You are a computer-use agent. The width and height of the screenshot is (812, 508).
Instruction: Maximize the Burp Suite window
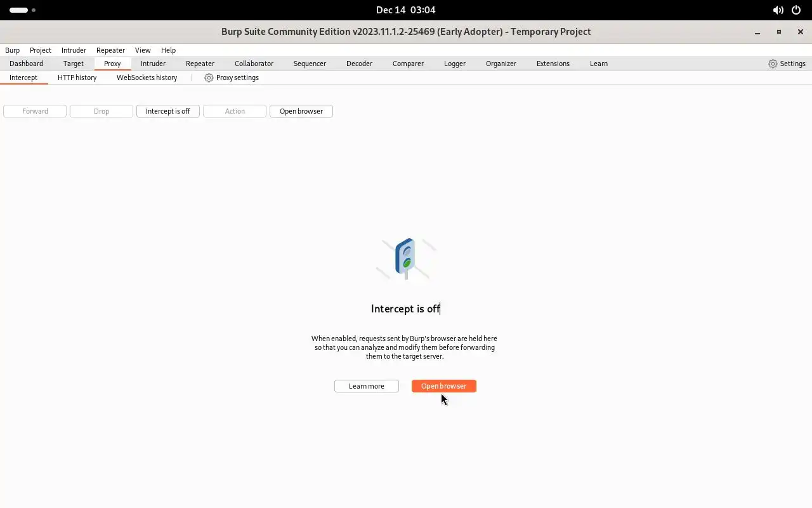[779, 32]
